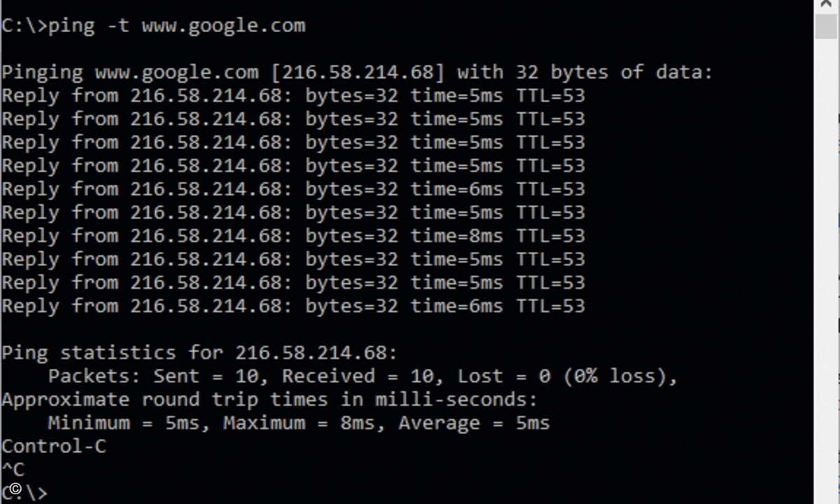Click the "^C" interrupt line
Screen dimensions: 840x504
(x=13, y=470)
